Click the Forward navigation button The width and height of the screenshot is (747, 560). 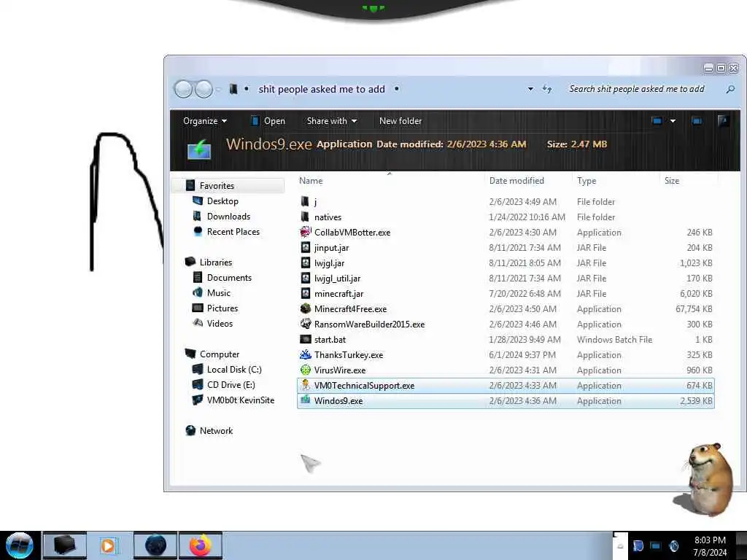point(204,89)
